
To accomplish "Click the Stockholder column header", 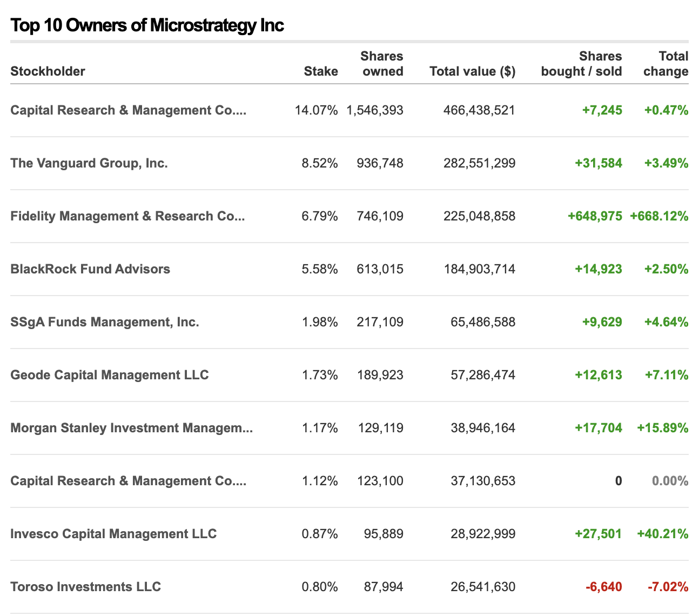I will point(48,71).
